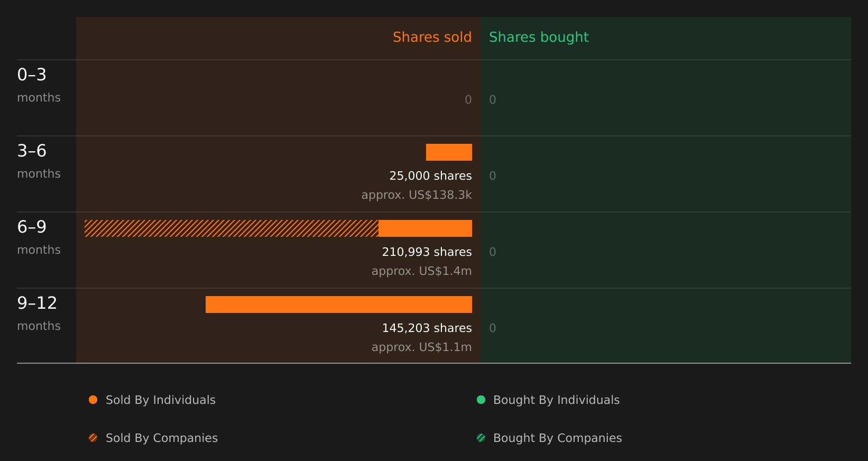Click the hatched company-sold bar in 6–9 months
The height and width of the screenshot is (461, 868).
[232, 228]
